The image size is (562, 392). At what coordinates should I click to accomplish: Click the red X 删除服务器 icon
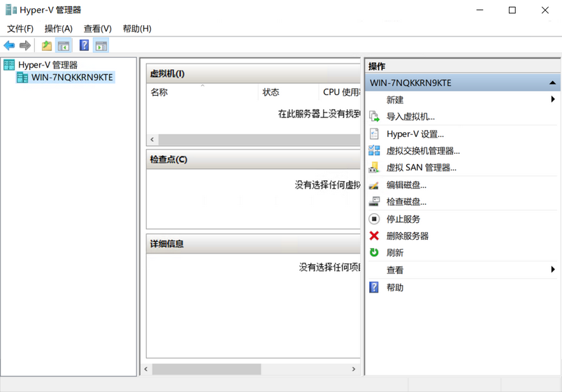coord(374,235)
